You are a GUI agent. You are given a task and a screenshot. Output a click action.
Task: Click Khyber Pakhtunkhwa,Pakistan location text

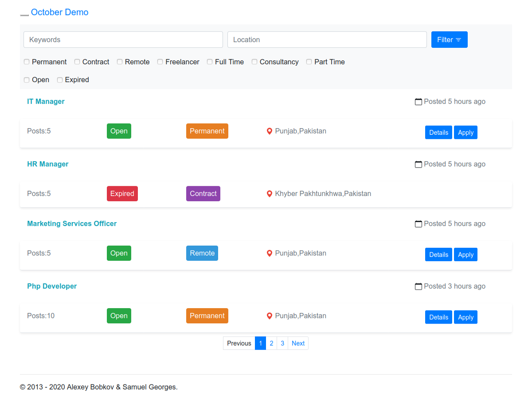click(323, 194)
